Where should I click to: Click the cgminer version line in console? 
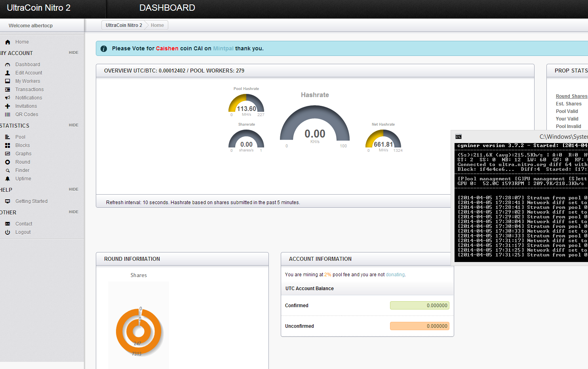click(x=522, y=145)
